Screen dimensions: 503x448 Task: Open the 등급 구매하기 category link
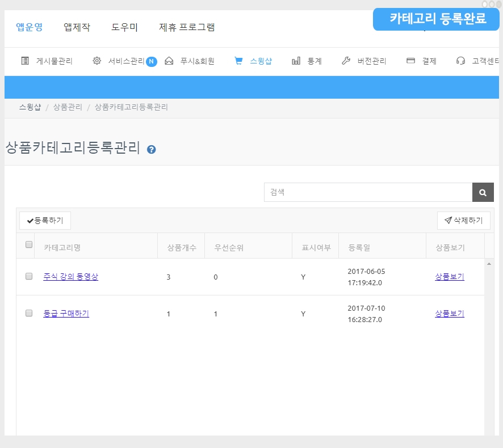(x=66, y=314)
